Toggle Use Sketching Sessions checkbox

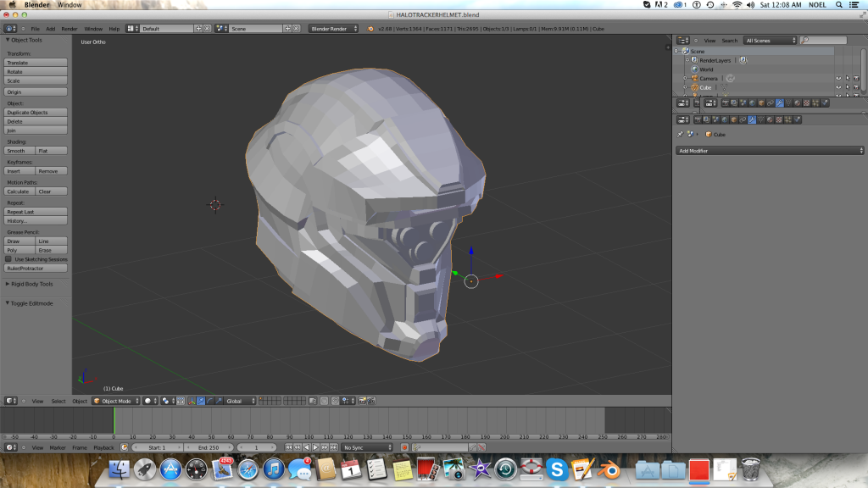tap(8, 259)
